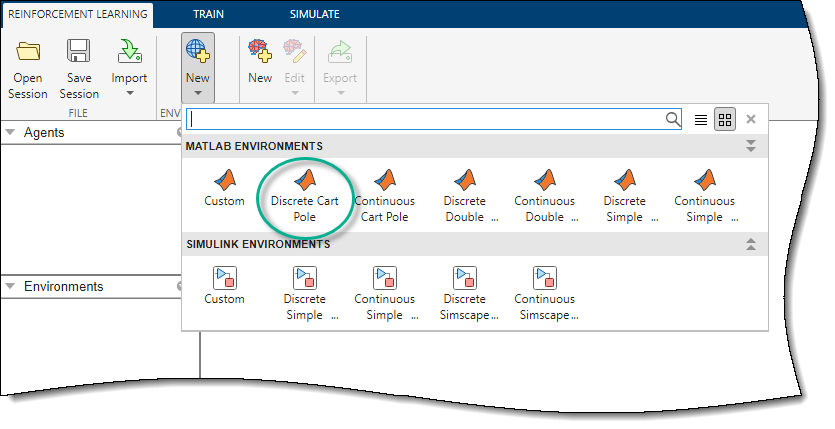Screen dimensions: 835x429
Task: Click the New environment globe icon
Action: (198, 51)
